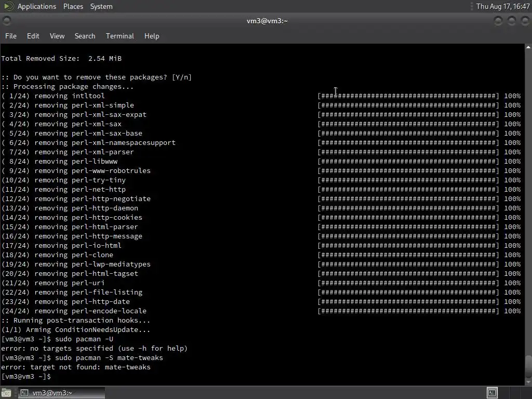Click 'Arming ConditionNeedsUpdate...' line
Screen dimensions: 532x399
76,330
